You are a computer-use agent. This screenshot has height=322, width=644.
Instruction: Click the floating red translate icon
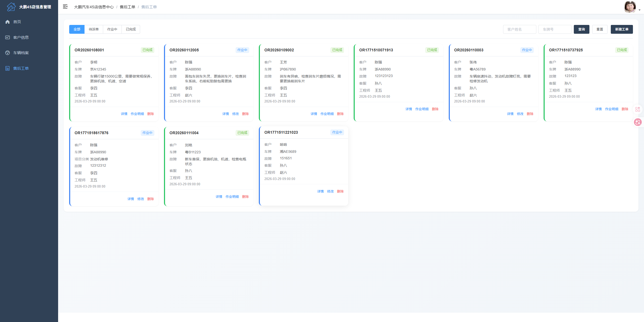coord(638,122)
